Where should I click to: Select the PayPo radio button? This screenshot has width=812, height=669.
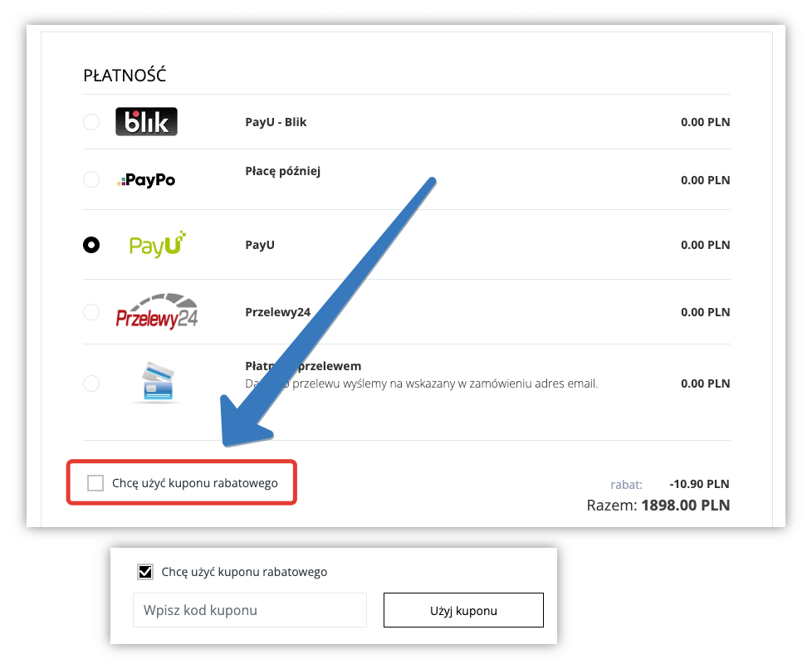point(91,179)
